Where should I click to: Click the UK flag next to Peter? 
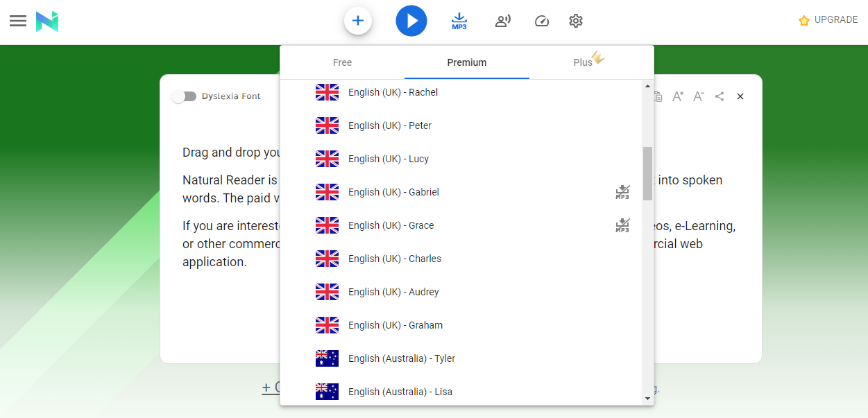pos(327,125)
